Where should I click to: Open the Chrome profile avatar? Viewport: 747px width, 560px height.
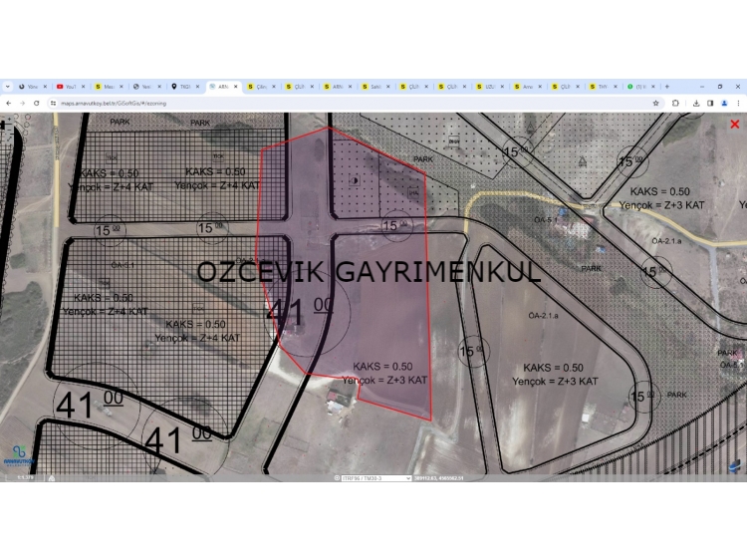pos(724,103)
